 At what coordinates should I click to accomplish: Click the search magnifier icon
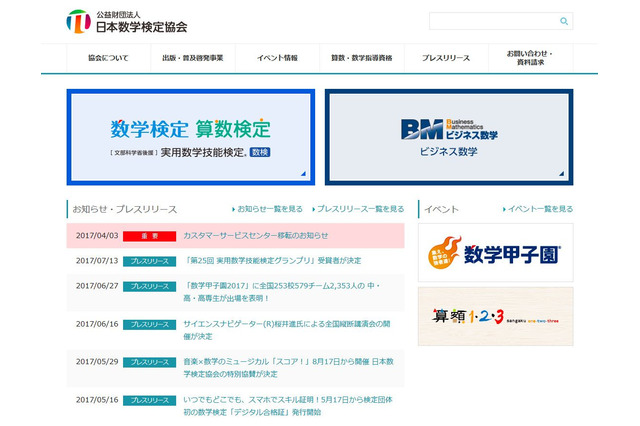(564, 21)
